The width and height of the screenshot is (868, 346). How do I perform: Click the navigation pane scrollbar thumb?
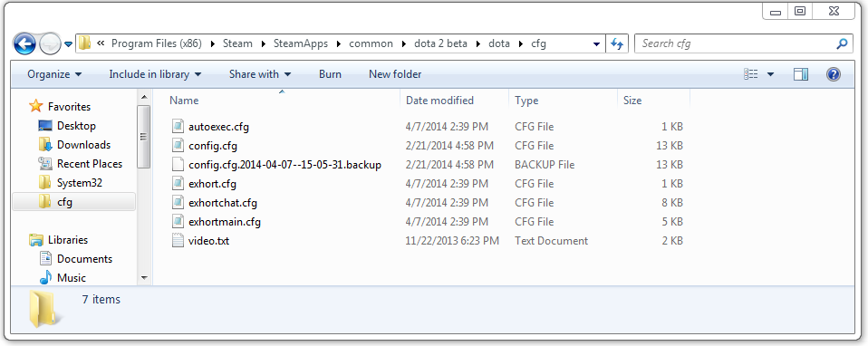pos(144,136)
